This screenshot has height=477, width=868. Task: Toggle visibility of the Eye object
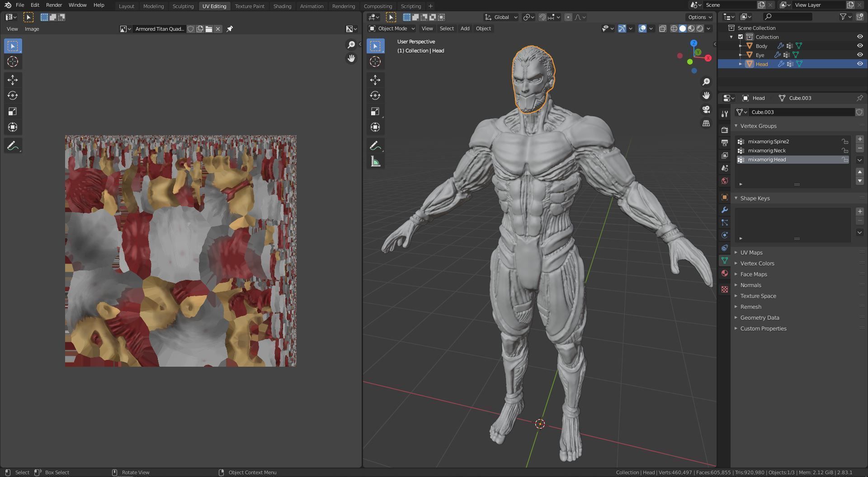coord(860,55)
